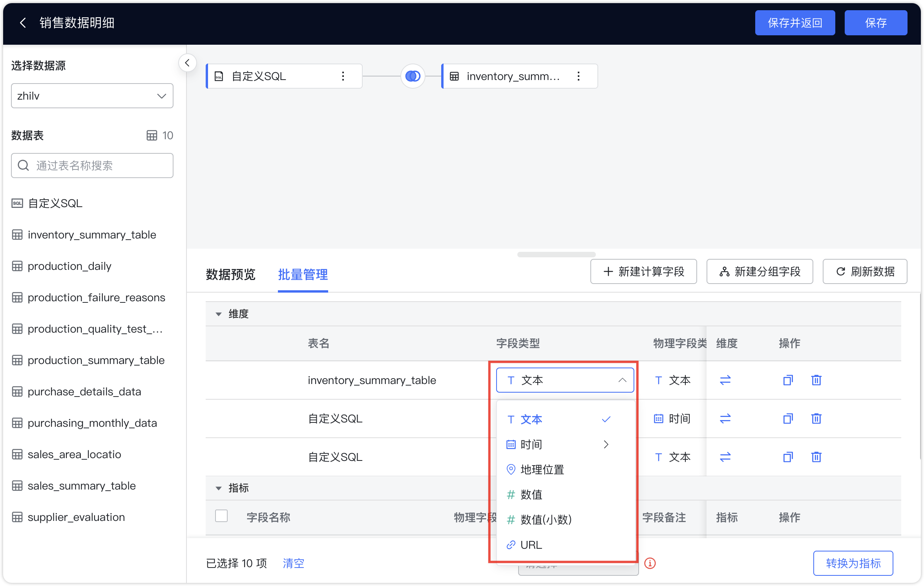This screenshot has width=924, height=586.
Task: Delete field in inventory_summary_table row
Action: click(816, 380)
